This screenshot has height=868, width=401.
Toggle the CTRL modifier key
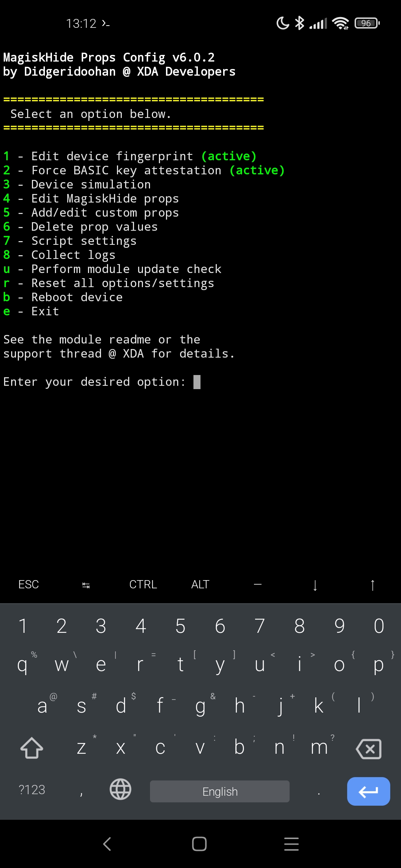[x=143, y=585]
